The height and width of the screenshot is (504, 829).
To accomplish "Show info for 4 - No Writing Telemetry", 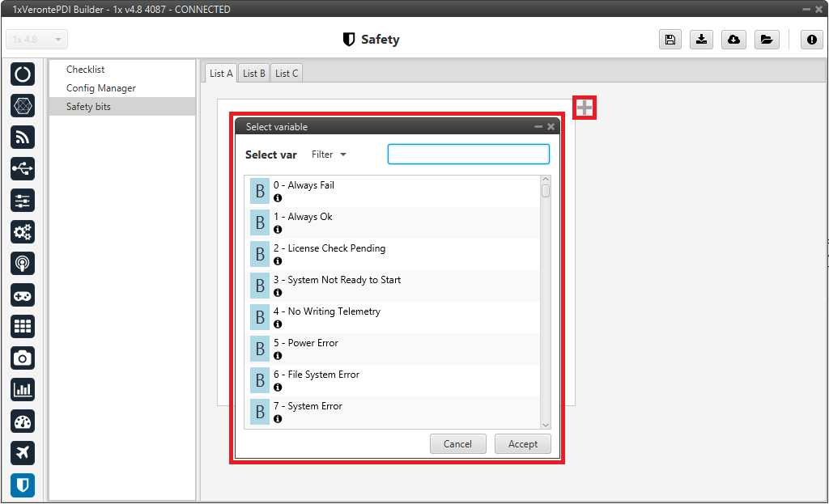I will [x=278, y=324].
